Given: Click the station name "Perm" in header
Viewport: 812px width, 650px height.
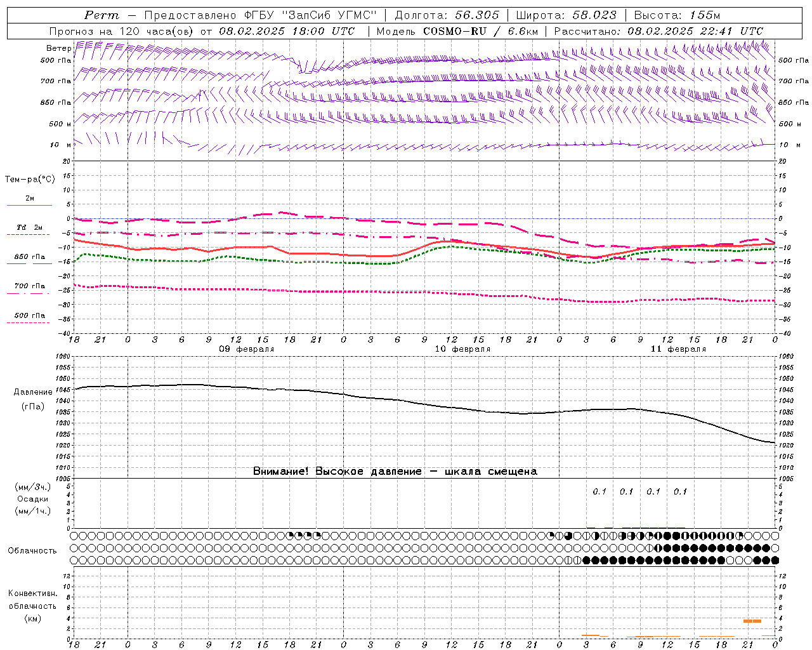Looking at the screenshot, I should coord(101,15).
